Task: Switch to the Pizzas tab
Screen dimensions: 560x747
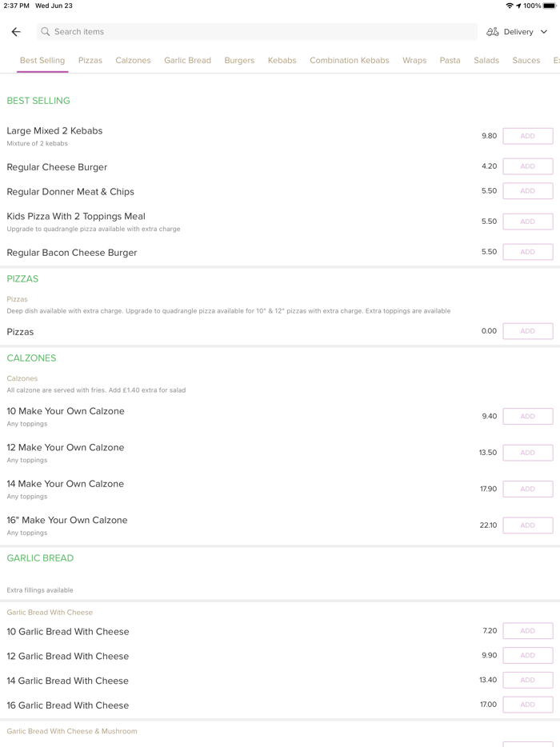Action: (x=90, y=60)
